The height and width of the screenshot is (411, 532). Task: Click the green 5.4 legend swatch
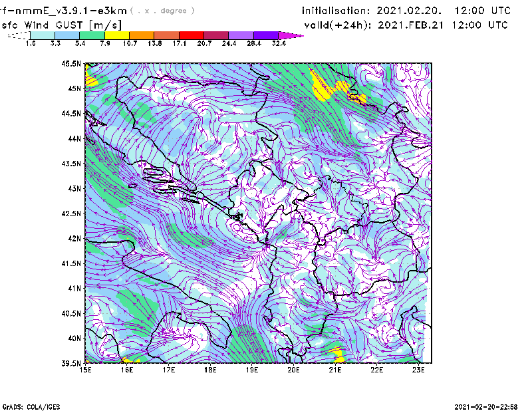coord(92,35)
